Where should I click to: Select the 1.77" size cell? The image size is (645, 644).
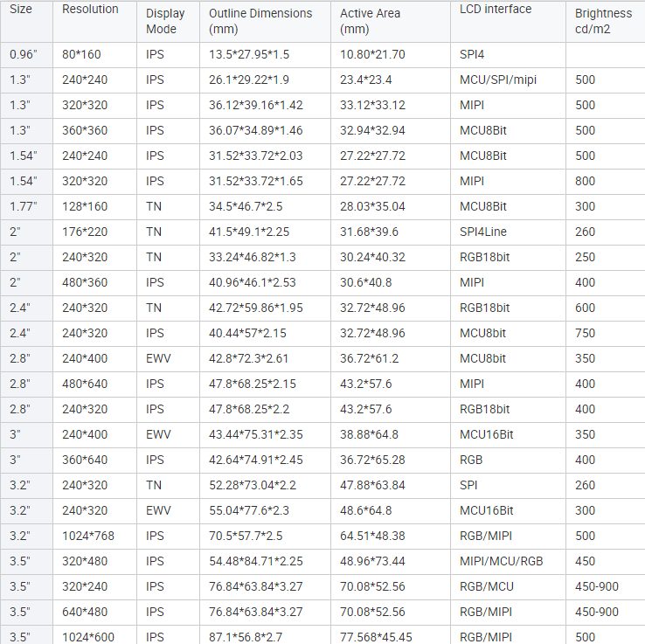[25, 206]
